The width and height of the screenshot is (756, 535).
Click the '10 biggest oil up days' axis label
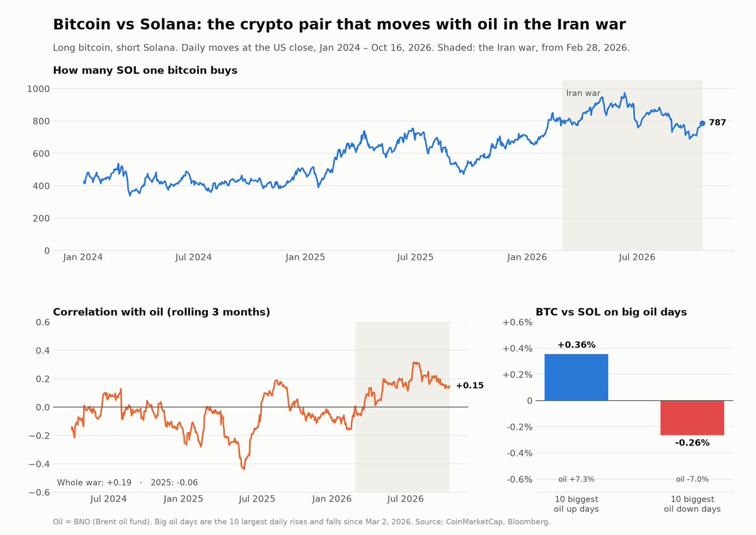click(576, 504)
